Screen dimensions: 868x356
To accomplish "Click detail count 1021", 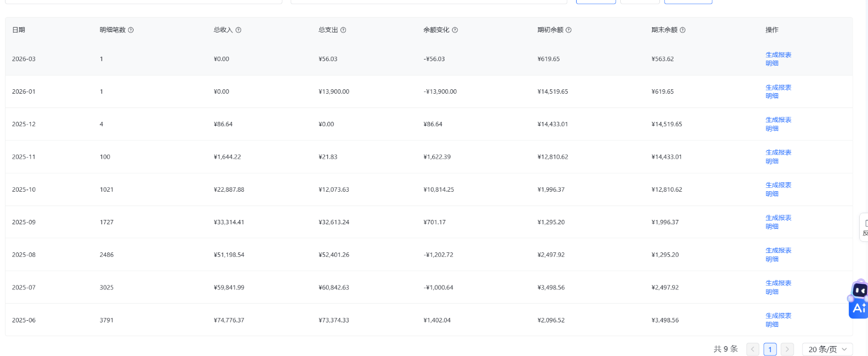I will [x=106, y=190].
